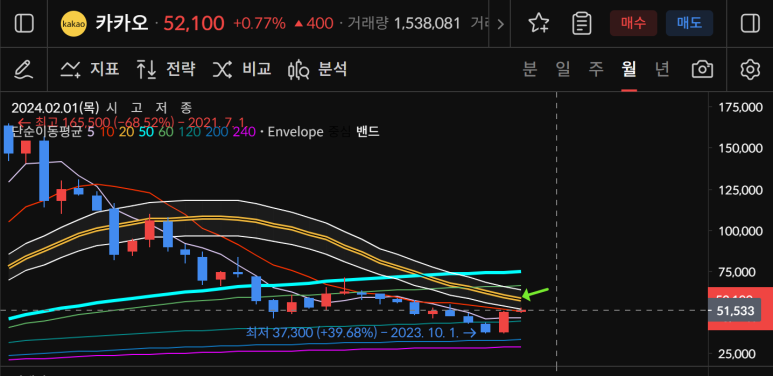Image resolution: width=773 pixels, height=376 pixels.
Task: Switch to the 일 daily chart tab
Action: 562,69
